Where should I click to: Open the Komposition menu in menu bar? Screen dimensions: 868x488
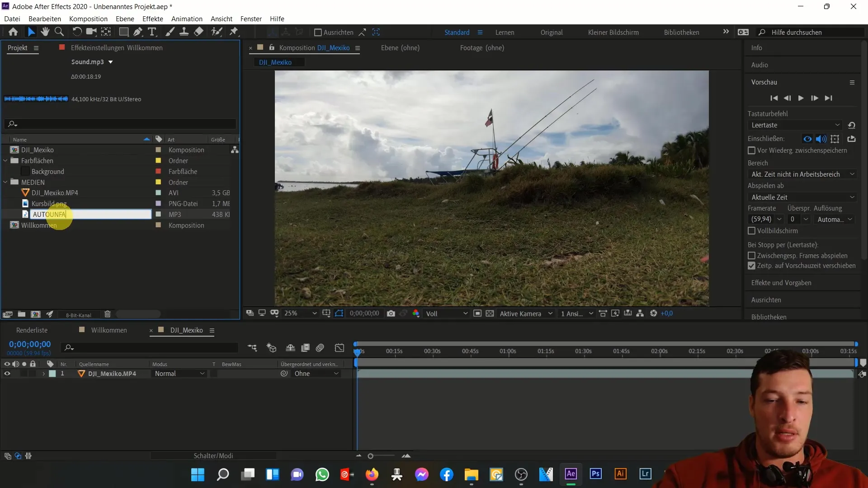88,19
